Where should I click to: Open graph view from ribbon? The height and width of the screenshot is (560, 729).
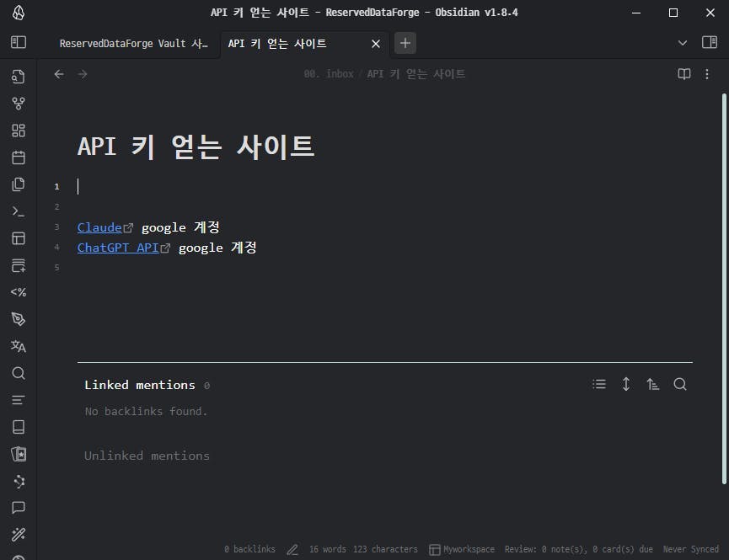19,104
